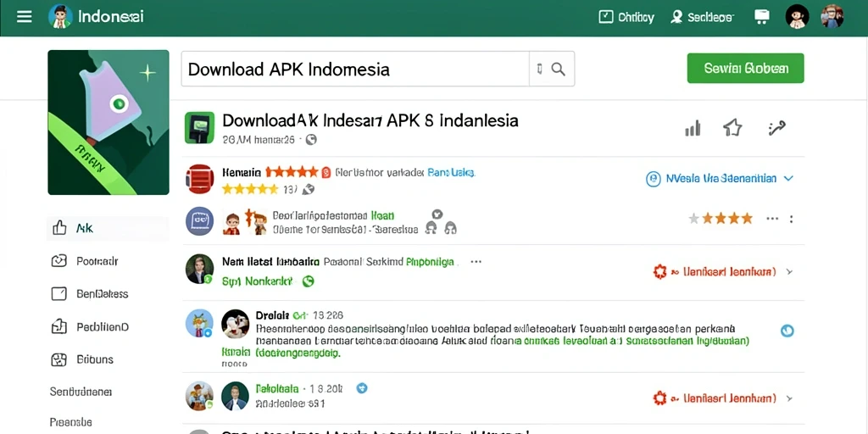Click the yellow stars rating row

[250, 189]
